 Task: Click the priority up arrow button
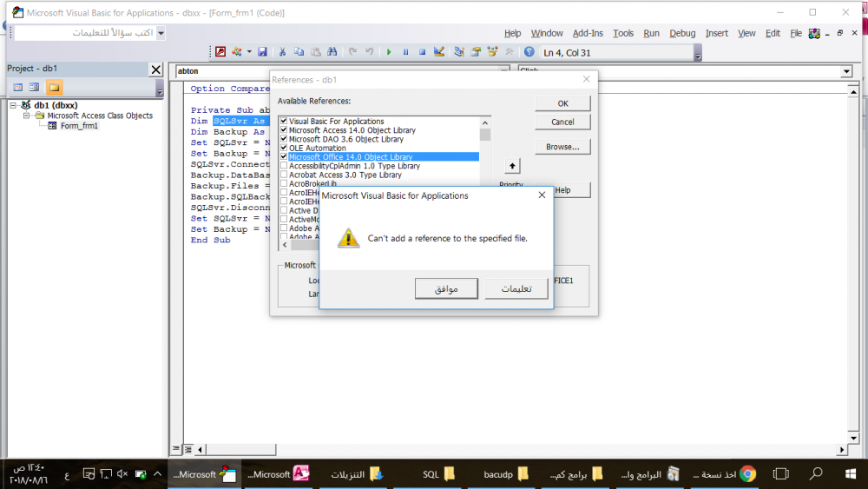[512, 165]
